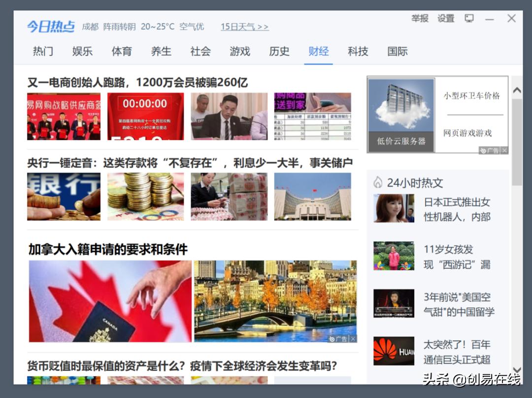This screenshot has width=532, height=398.
Task: Open the 1200万会员被骗 headline
Action: pyautogui.click(x=138, y=82)
